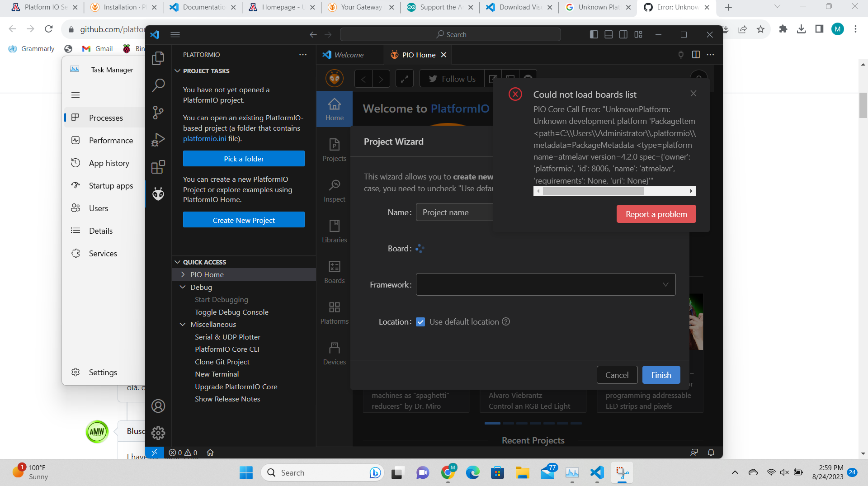Open the VS Code hamburger menu
This screenshot has width=868, height=486.
pyautogui.click(x=175, y=34)
